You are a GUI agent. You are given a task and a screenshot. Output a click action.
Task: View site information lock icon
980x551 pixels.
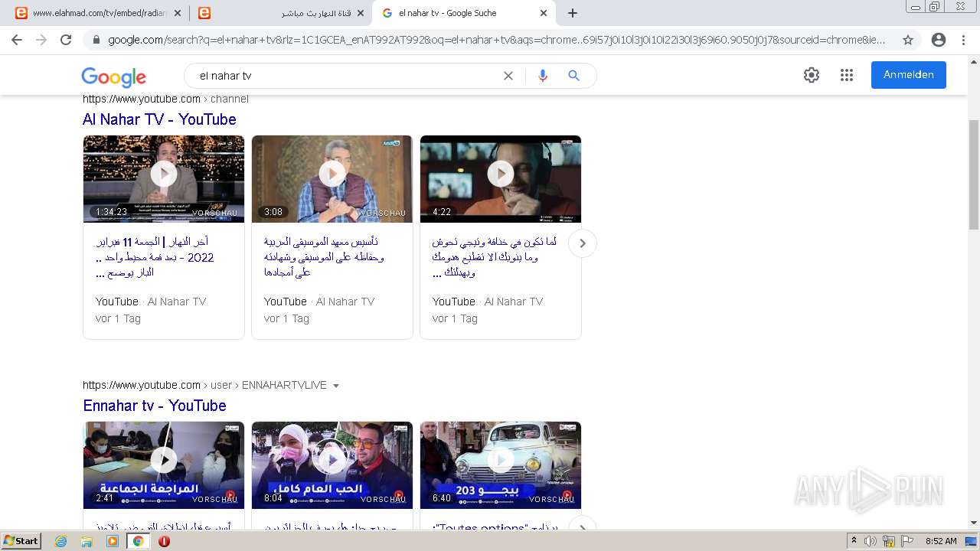click(96, 40)
